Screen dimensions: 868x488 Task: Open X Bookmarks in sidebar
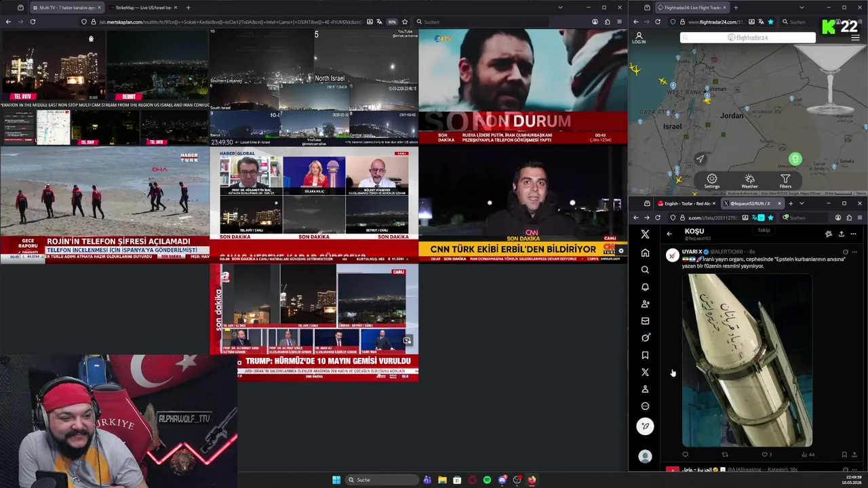pyautogui.click(x=645, y=355)
